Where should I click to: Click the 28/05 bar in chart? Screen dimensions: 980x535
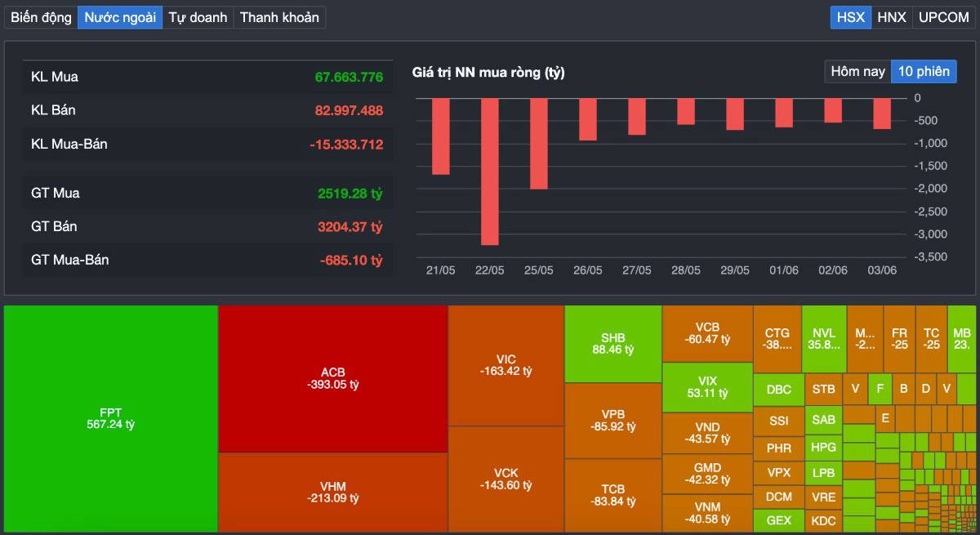(686, 111)
